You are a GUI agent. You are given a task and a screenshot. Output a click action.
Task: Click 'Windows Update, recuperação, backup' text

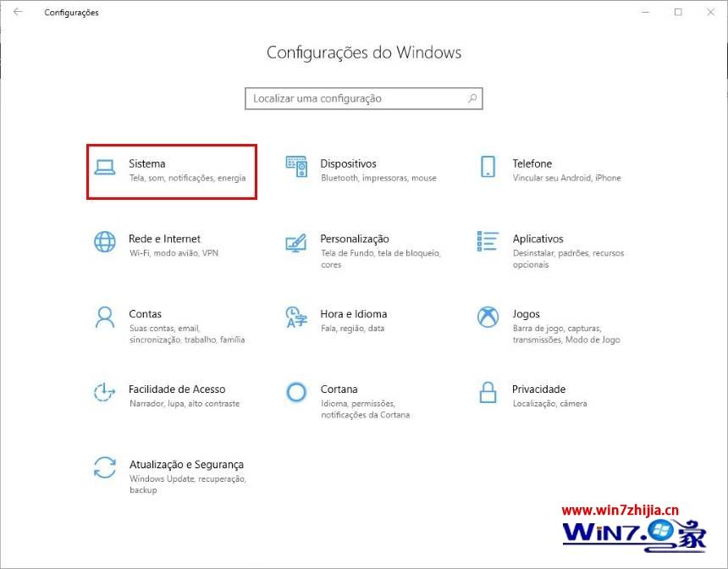click(x=188, y=484)
